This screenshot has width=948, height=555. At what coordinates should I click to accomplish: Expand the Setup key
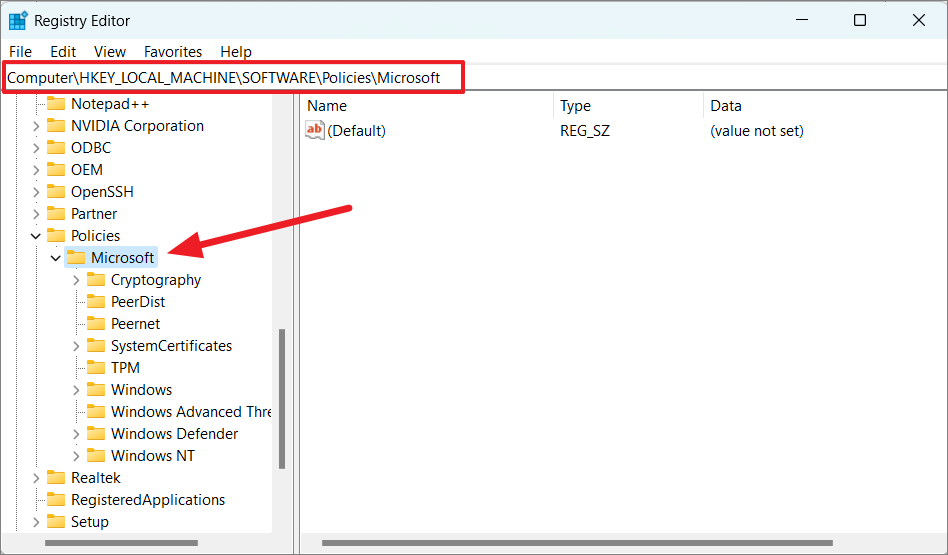pos(36,522)
